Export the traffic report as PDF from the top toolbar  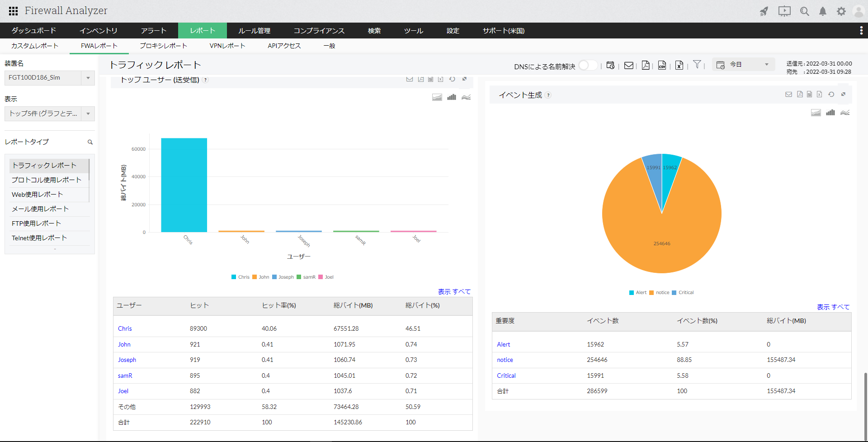click(x=646, y=66)
